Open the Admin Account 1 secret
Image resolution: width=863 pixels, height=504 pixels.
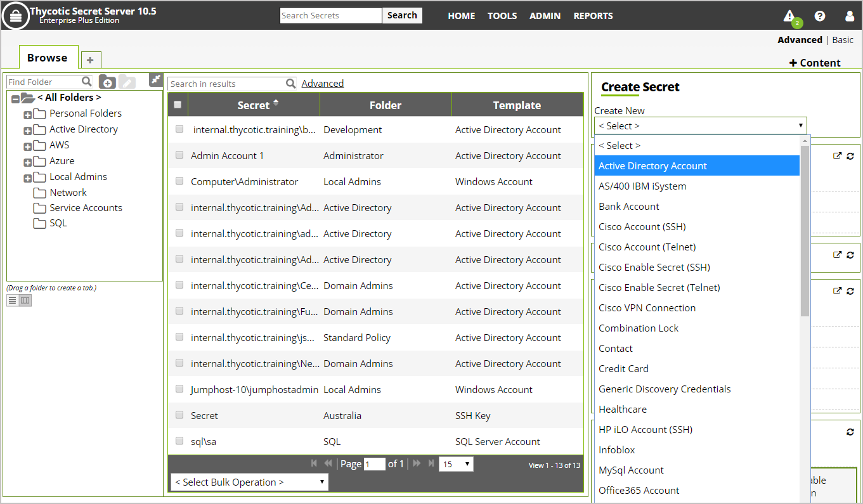(x=227, y=155)
